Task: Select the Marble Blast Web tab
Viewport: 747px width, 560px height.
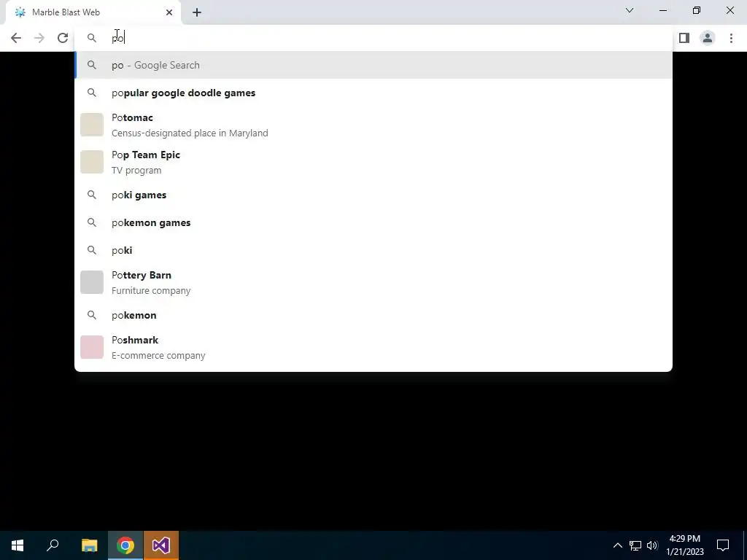Action: click(93, 12)
